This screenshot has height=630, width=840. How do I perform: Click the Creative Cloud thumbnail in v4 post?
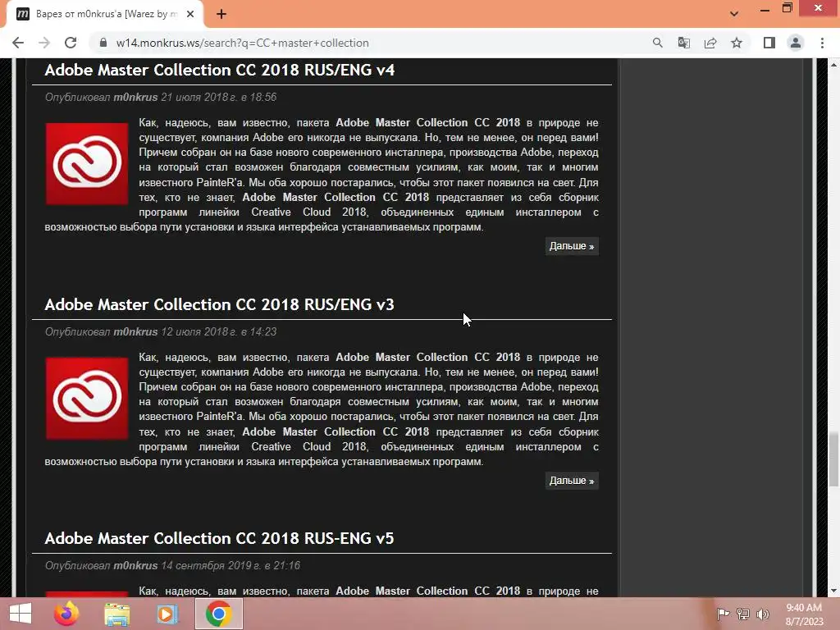click(87, 164)
